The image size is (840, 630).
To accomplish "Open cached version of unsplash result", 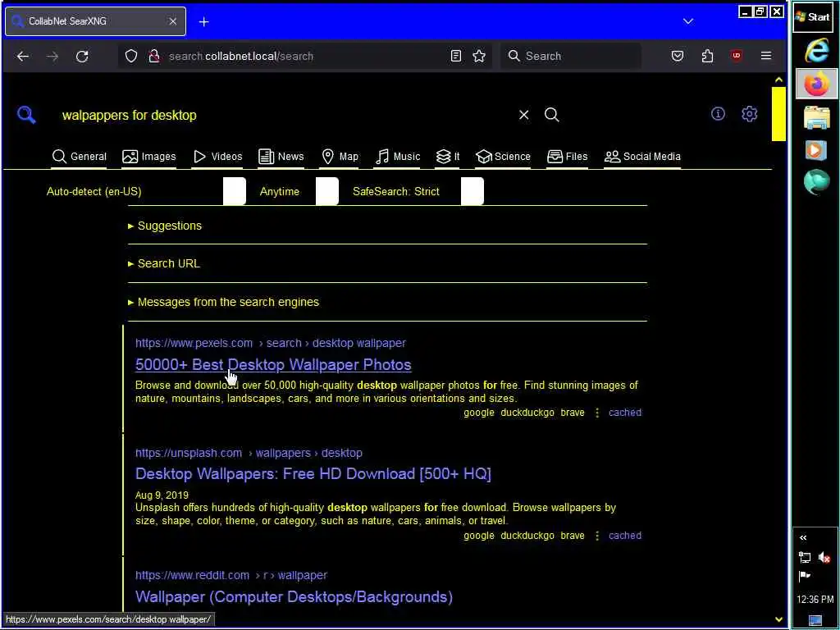I will pyautogui.click(x=624, y=536).
